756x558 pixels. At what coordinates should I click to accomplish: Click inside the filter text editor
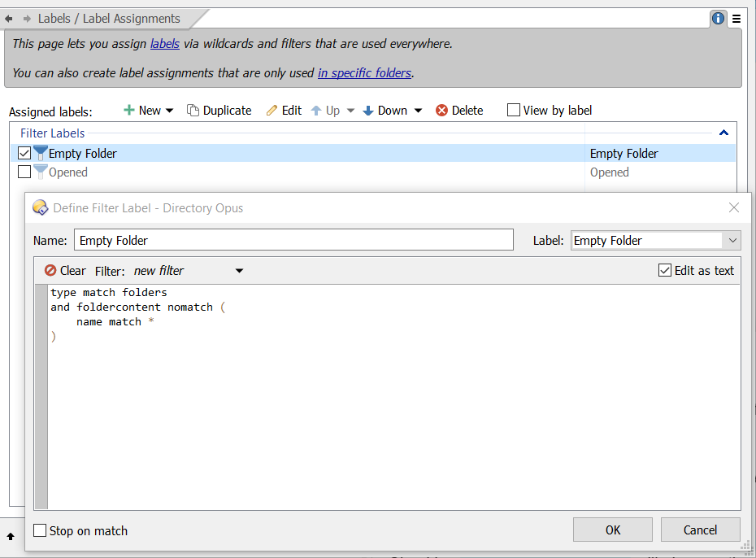[393, 396]
